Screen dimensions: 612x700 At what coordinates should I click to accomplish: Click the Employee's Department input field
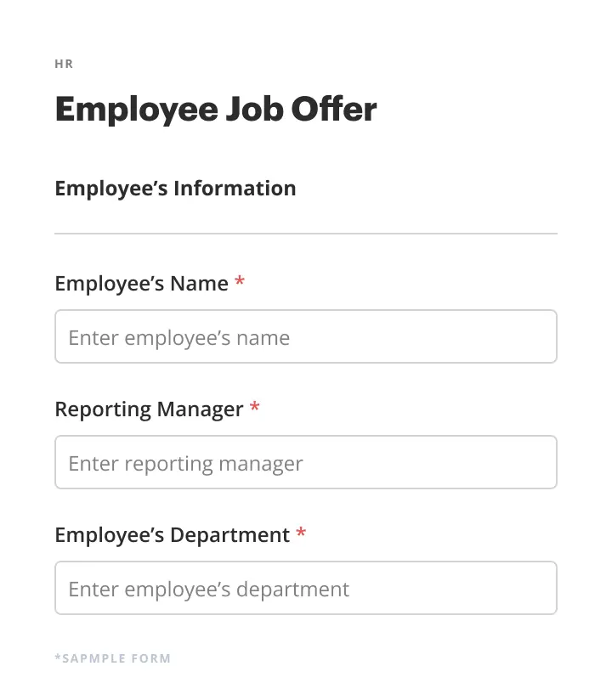(306, 588)
